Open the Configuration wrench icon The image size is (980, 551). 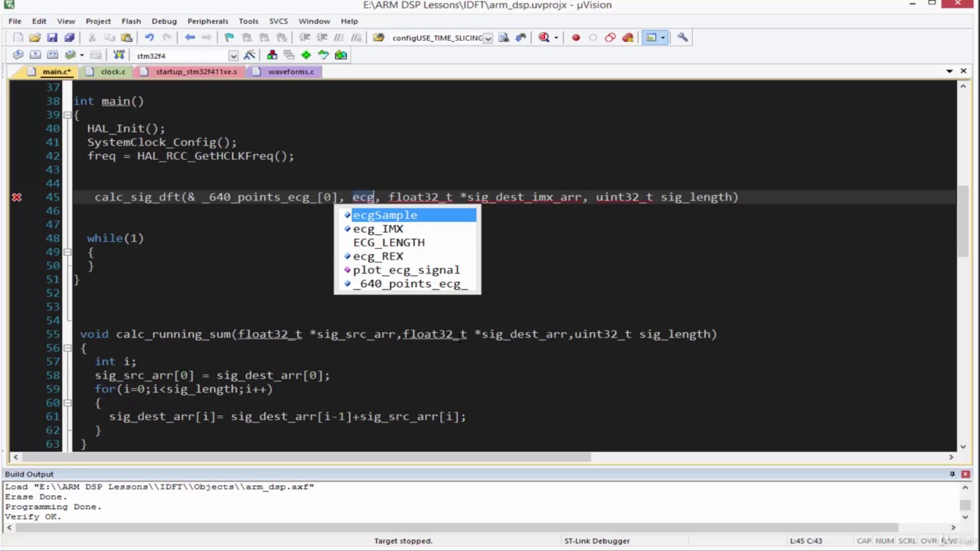coord(683,37)
